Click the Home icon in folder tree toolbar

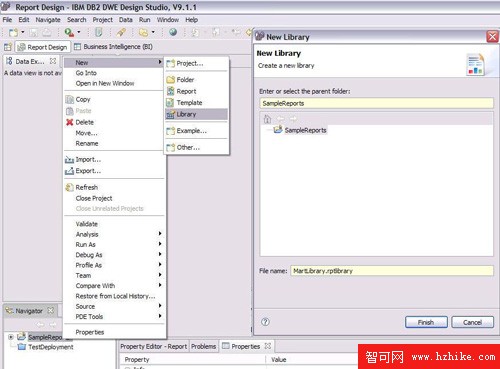coord(267,119)
